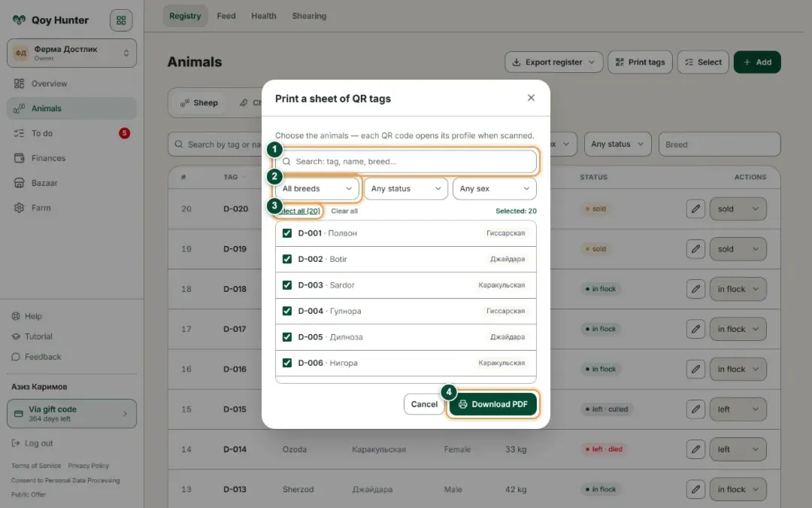Click the red To do badge showing 5
812x508 pixels.
(124, 133)
